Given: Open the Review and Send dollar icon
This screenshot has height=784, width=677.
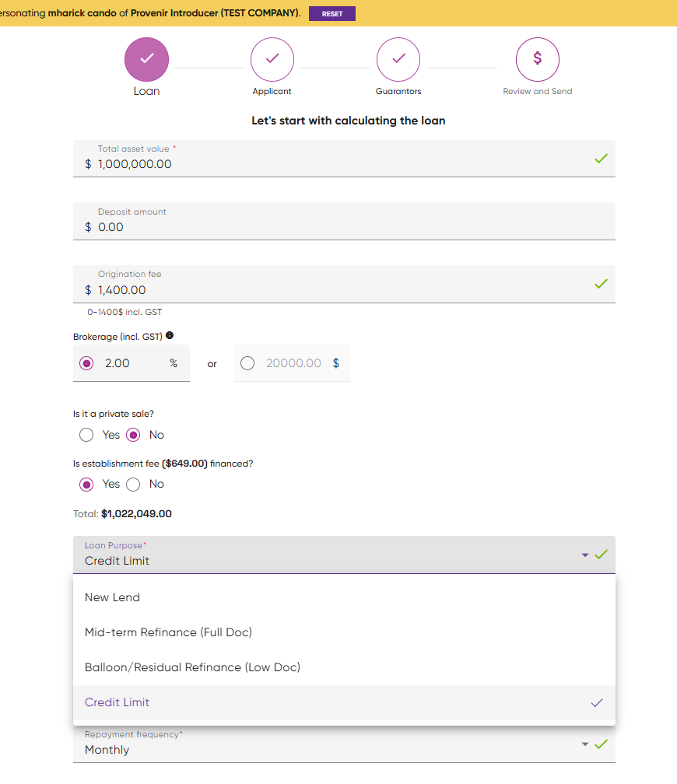Looking at the screenshot, I should click(x=538, y=59).
